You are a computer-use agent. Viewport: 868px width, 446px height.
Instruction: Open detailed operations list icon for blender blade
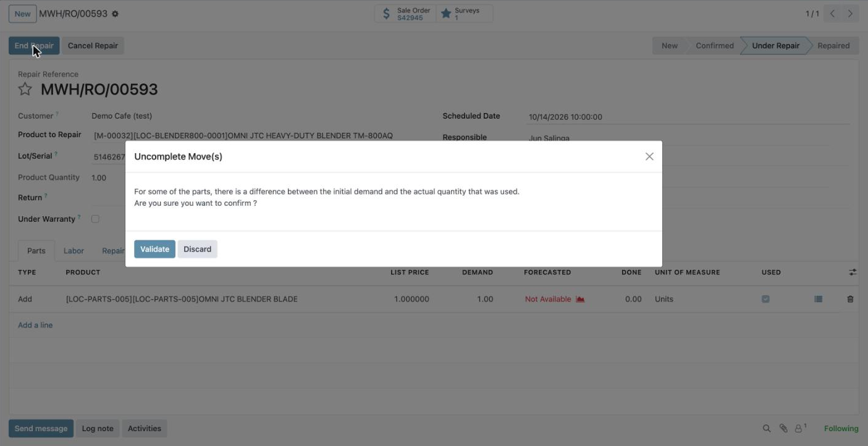tap(818, 299)
